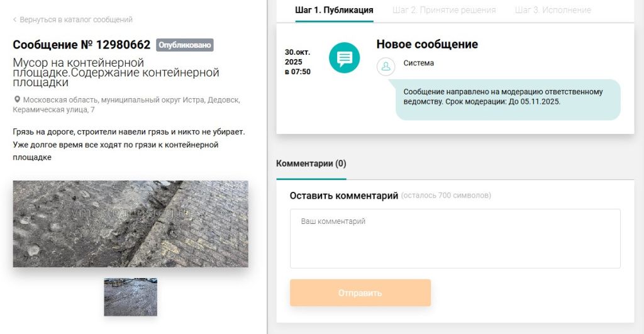The height and width of the screenshot is (334, 644).
Task: Click the 30.окт. 2025 timestamp
Action: click(297, 62)
